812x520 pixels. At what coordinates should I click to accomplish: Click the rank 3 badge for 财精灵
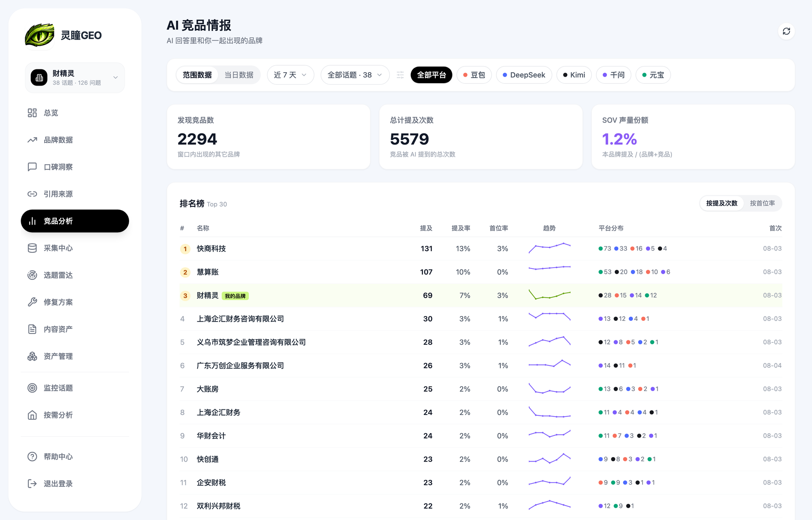point(185,296)
